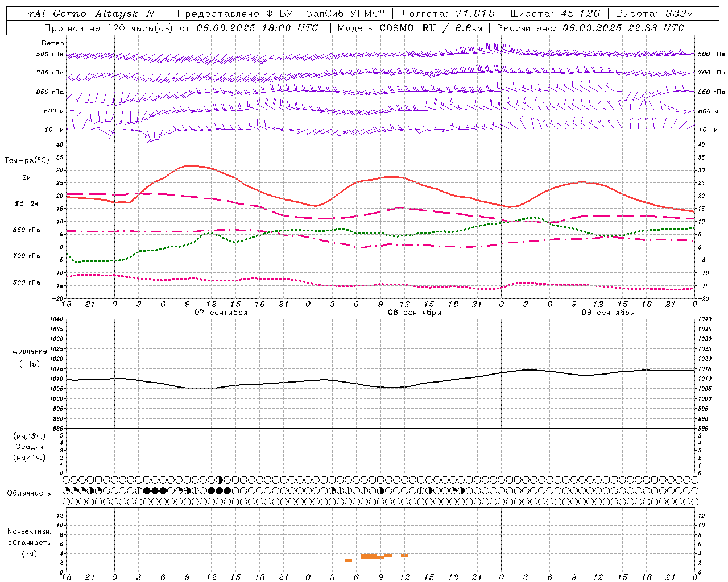
Task: Click the lowest orange convective cloud bar
Action: 348,560
